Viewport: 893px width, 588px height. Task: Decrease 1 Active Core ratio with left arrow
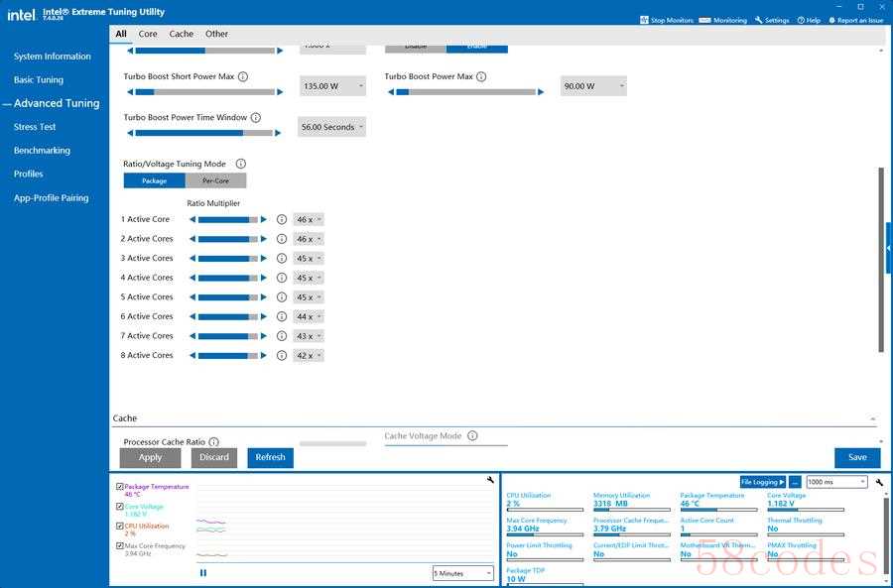(x=192, y=219)
